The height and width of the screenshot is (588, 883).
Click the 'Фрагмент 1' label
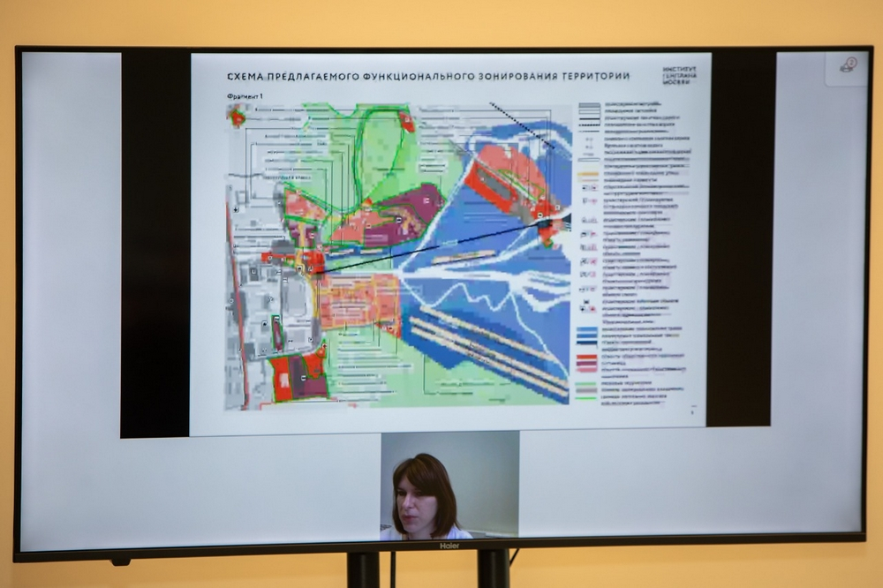click(x=245, y=96)
